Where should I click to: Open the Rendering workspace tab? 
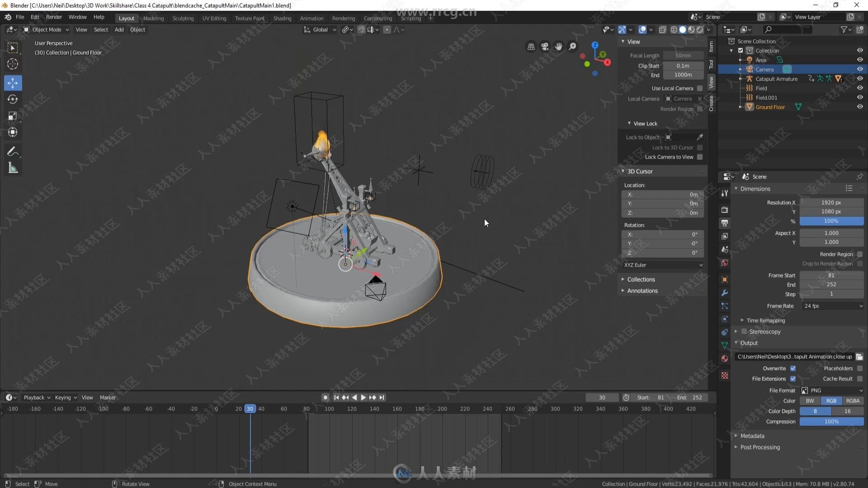[x=343, y=18]
